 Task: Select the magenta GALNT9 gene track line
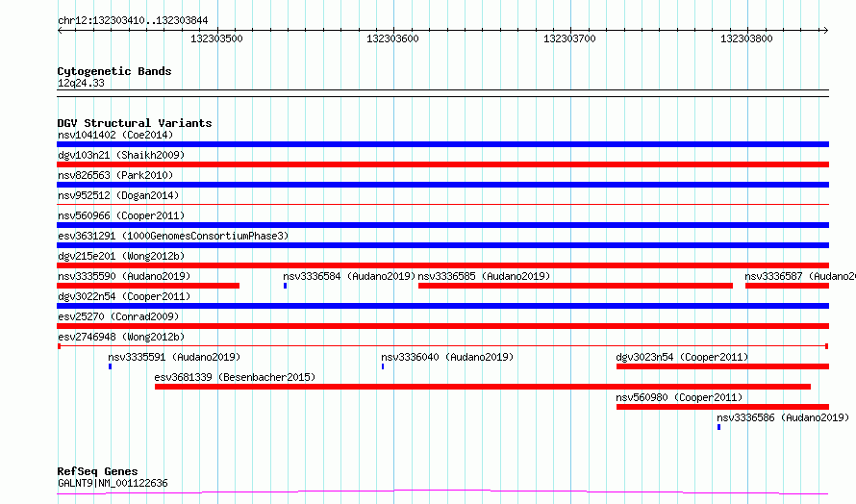[442, 492]
